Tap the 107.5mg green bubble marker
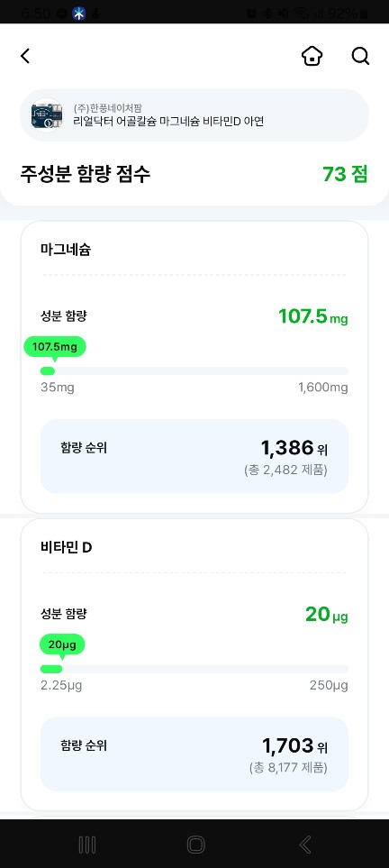This screenshot has height=868, width=389. (55, 347)
